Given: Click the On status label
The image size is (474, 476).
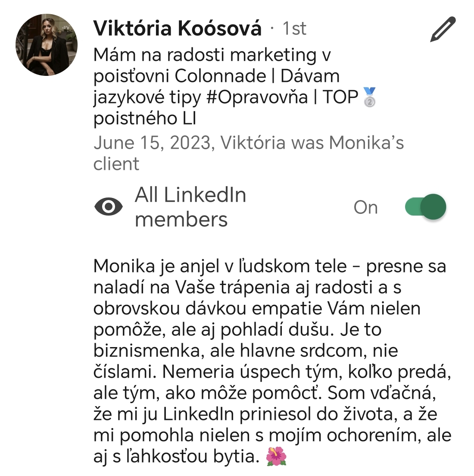Looking at the screenshot, I should tap(366, 207).
